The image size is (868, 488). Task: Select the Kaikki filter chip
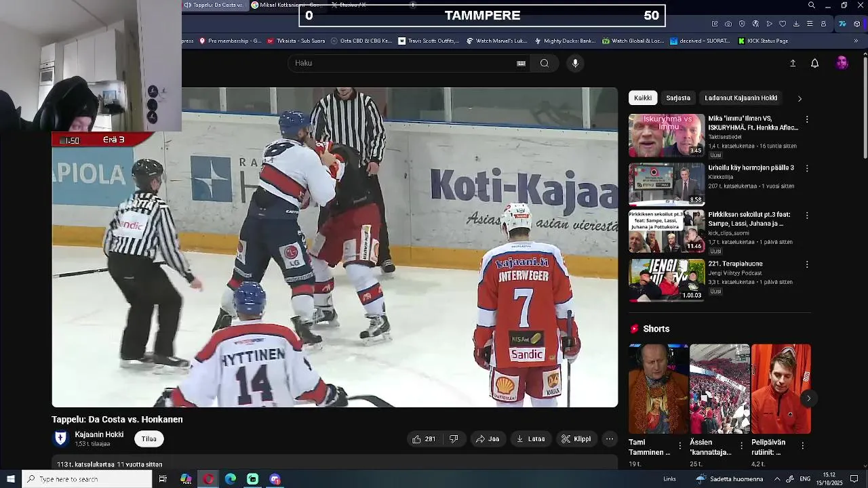(643, 98)
